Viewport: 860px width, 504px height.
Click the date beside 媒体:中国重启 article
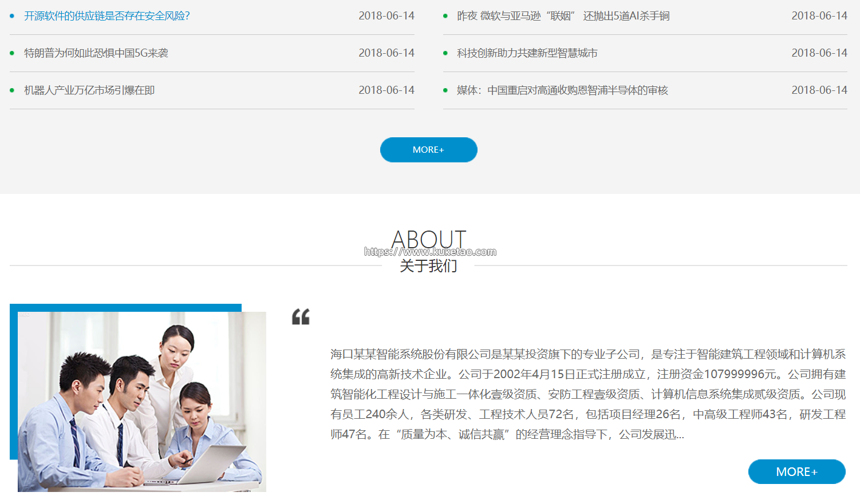(819, 90)
